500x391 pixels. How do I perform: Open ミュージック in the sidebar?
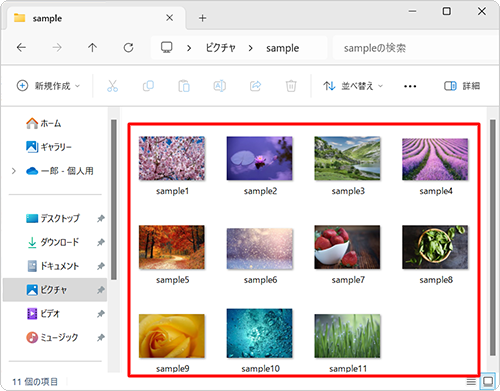tap(52, 338)
